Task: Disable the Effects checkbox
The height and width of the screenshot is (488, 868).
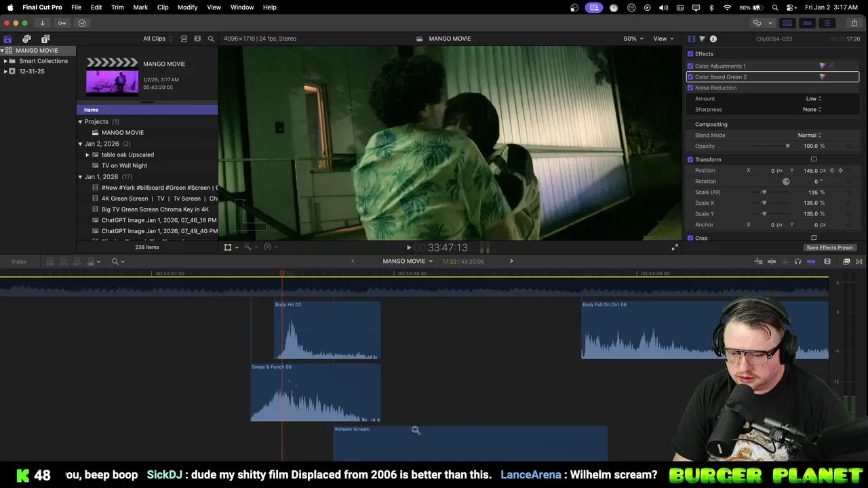Action: coord(690,54)
